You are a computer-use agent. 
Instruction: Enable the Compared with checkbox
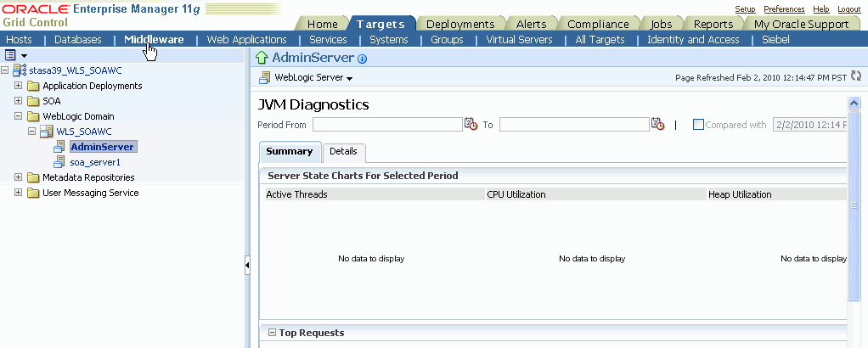click(x=699, y=125)
